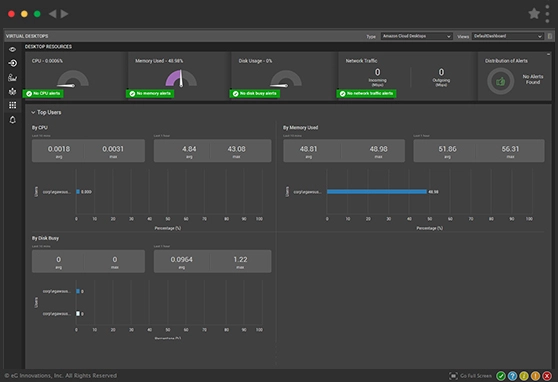Go back with the left arrow
This screenshot has height=382, width=558.
[52, 14]
